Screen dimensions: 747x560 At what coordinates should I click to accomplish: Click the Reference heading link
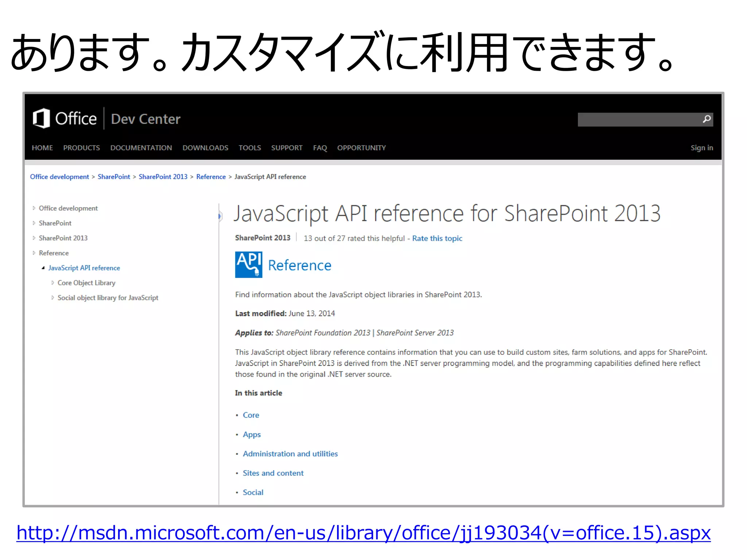(x=299, y=265)
